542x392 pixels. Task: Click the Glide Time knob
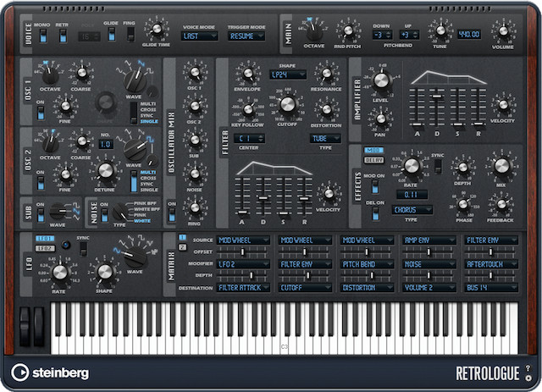pos(157,29)
